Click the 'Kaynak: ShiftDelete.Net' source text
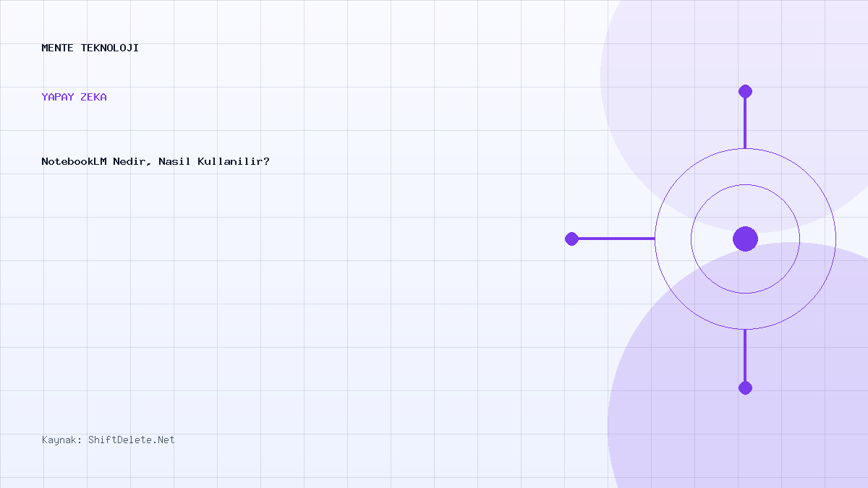868x488 pixels. click(109, 440)
